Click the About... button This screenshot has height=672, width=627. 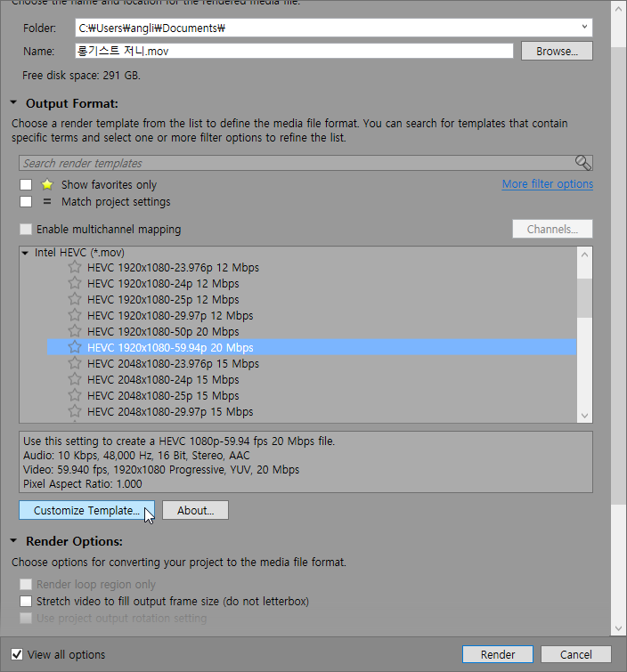pyautogui.click(x=196, y=510)
